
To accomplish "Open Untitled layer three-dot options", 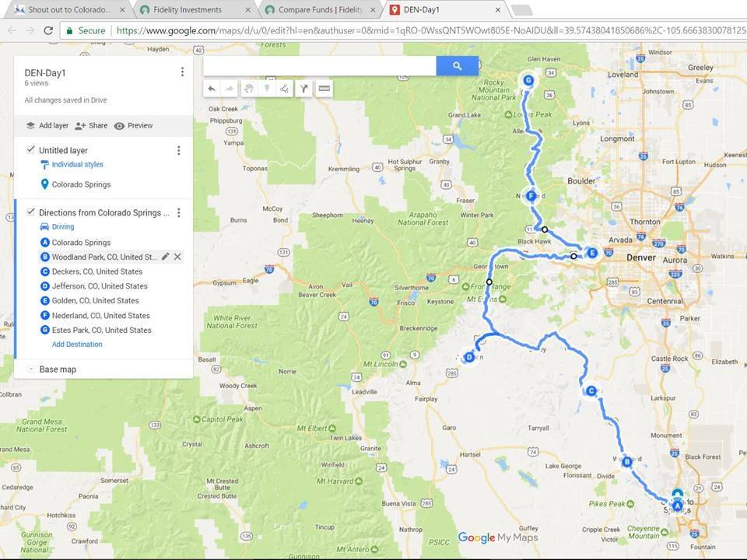I will (x=179, y=150).
